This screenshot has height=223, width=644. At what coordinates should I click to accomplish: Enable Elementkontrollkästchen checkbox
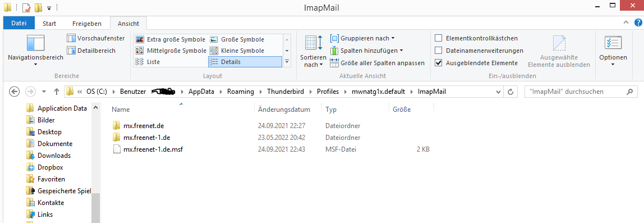click(476, 38)
